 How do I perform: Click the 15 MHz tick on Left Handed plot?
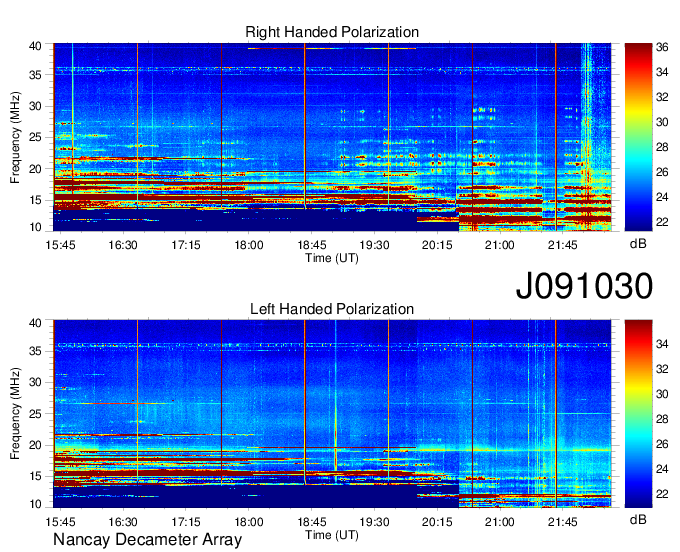(x=36, y=477)
